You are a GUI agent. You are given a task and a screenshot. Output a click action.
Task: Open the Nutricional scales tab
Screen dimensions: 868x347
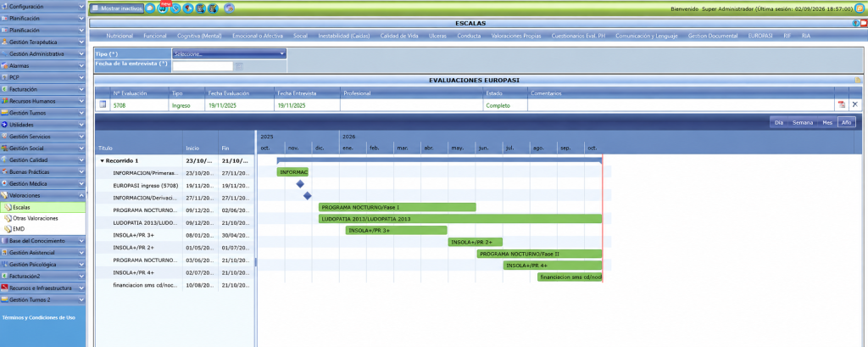[x=120, y=36]
